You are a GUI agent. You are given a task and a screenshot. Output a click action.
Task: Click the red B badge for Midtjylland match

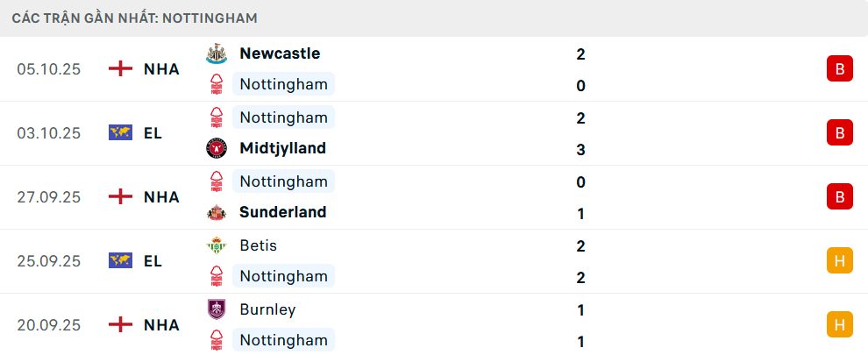pos(839,133)
